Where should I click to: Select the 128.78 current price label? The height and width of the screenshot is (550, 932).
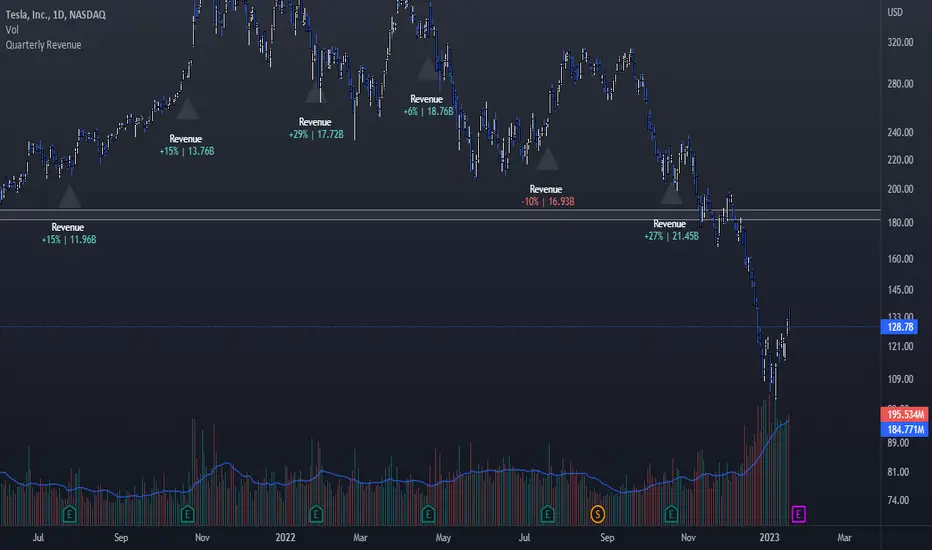899,327
